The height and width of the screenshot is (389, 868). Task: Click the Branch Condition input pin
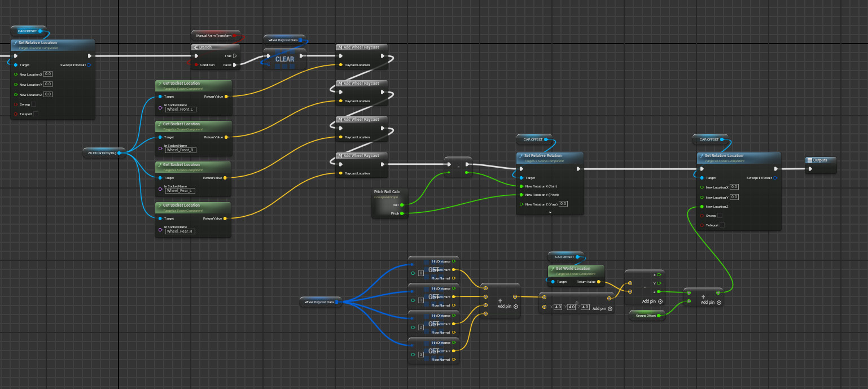tap(196, 65)
